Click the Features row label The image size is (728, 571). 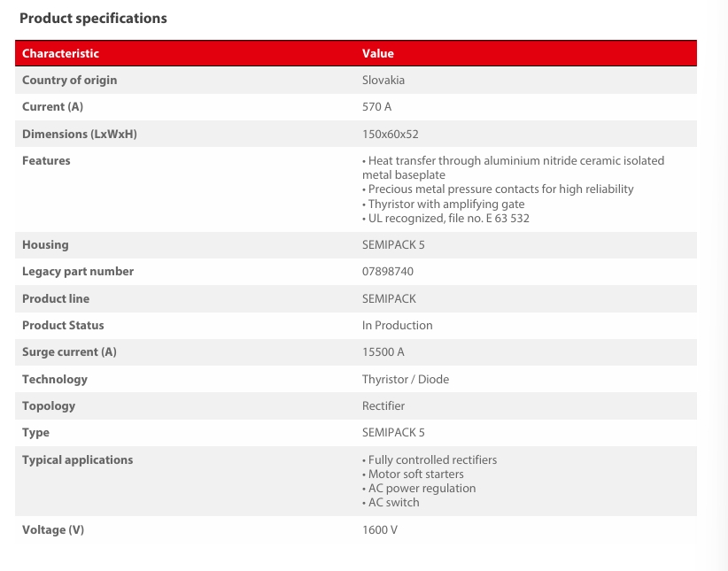point(46,160)
